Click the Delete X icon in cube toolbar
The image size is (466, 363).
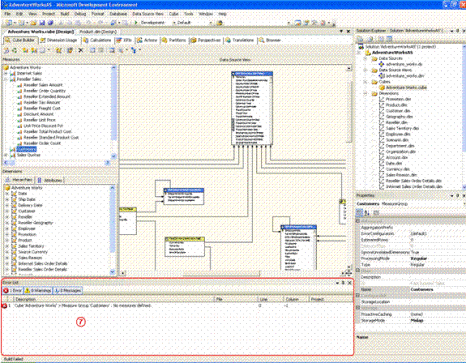click(80, 50)
